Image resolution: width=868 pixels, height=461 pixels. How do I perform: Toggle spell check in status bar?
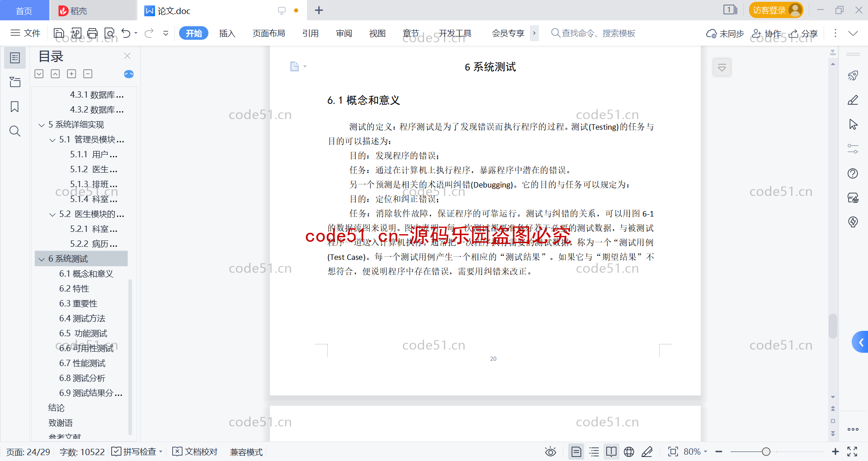[137, 452]
